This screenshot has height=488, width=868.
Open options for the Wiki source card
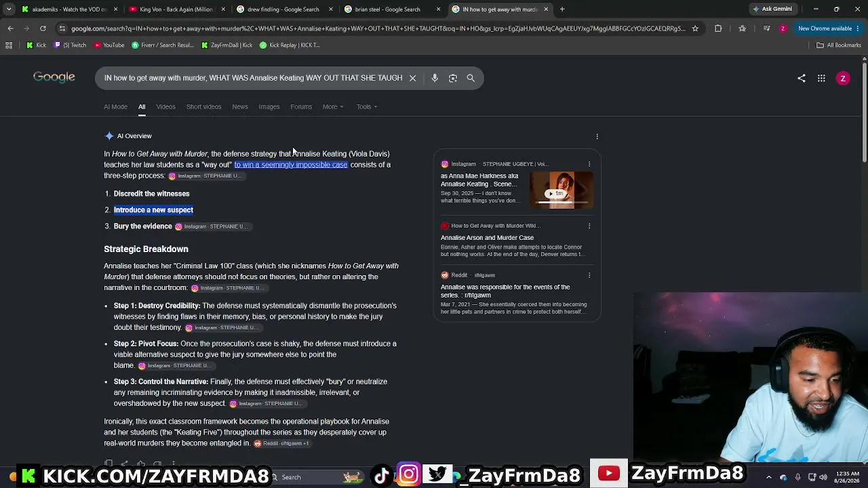[x=589, y=226]
